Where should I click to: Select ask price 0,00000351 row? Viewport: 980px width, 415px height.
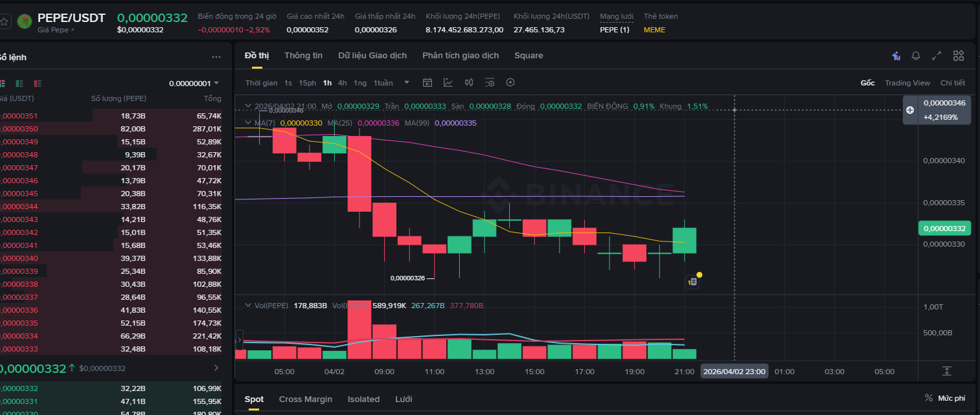pyautogui.click(x=111, y=116)
